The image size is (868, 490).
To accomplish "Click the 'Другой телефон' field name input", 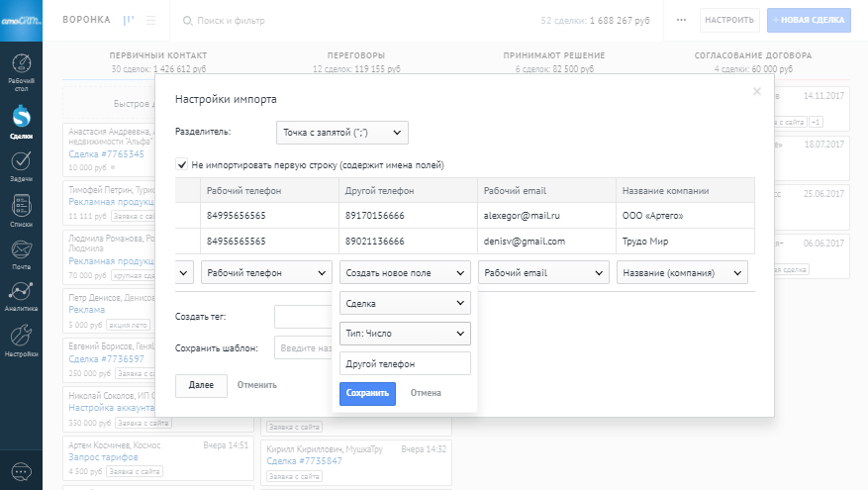I will click(x=405, y=364).
